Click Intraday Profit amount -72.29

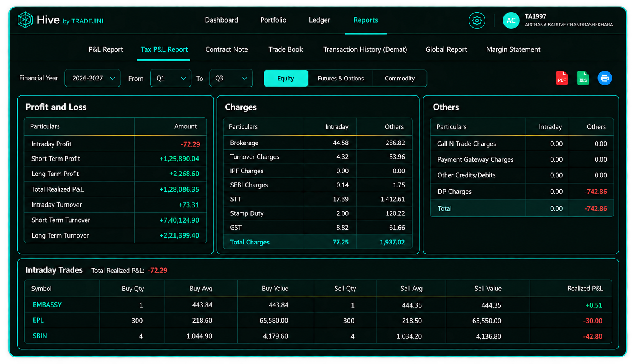click(x=190, y=144)
